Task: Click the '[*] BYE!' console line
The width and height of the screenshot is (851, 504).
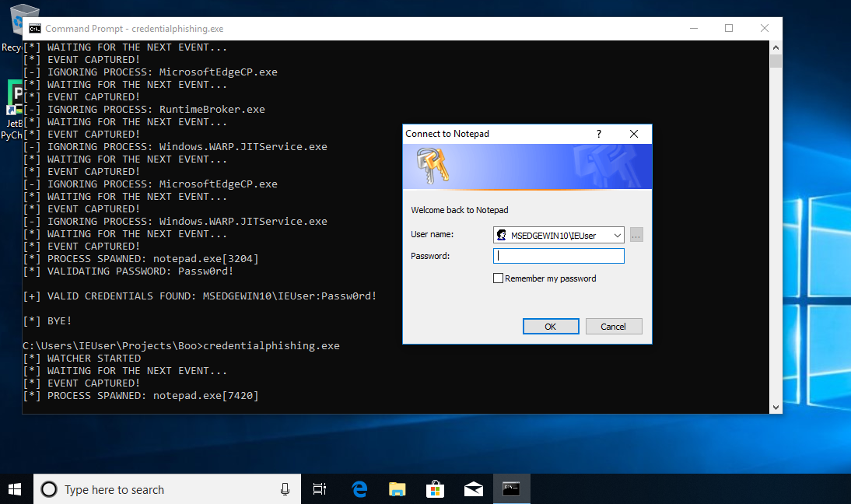Action: 47,320
